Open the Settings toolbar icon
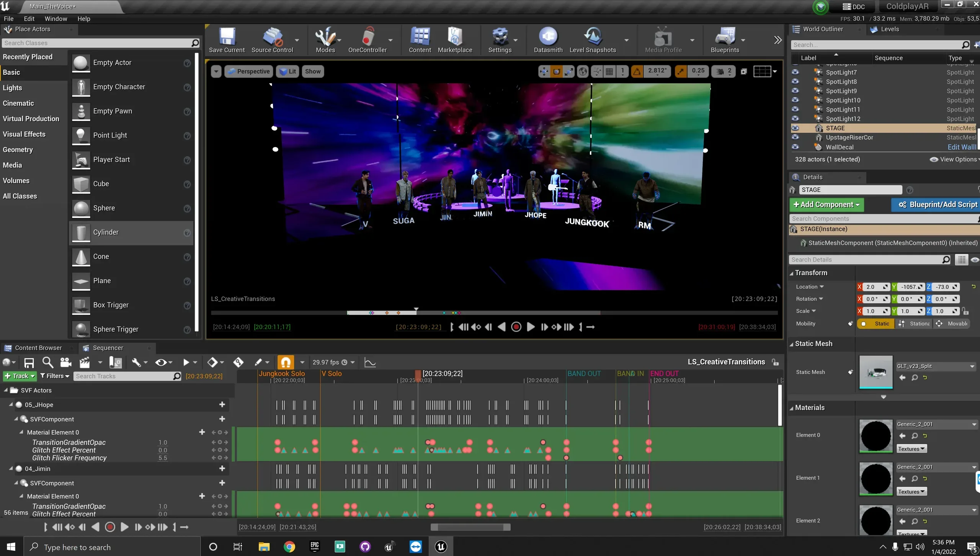The width and height of the screenshot is (980, 556). 500,40
